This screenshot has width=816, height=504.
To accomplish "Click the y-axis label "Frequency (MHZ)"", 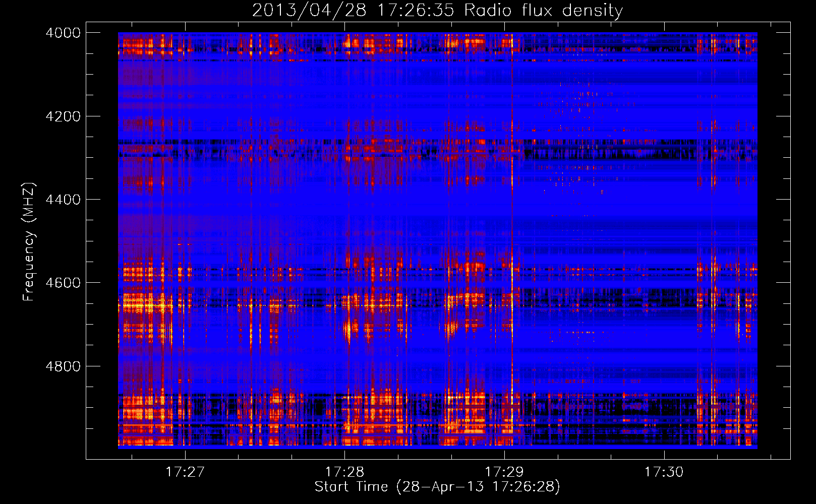I will [29, 242].
